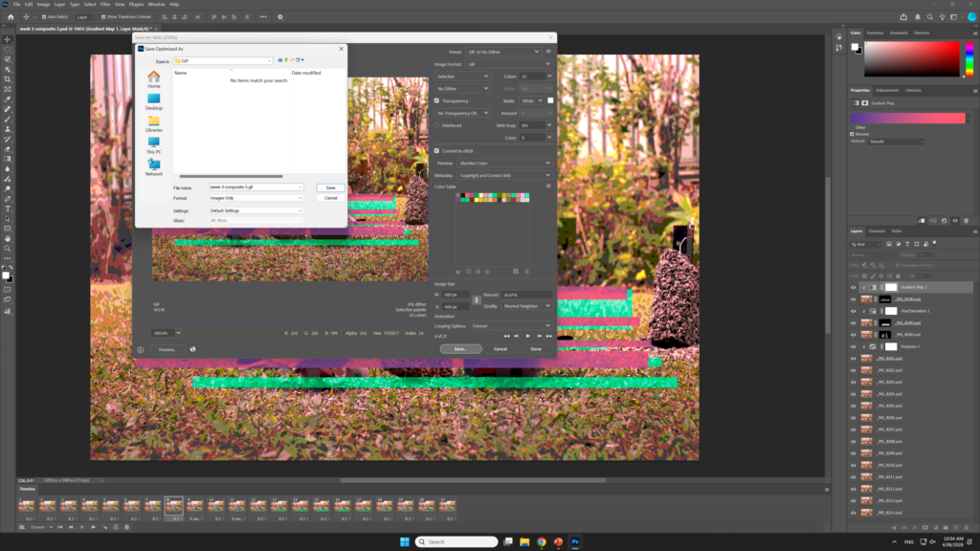Toggle Convert to sRGB checkbox
This screenshot has width=980, height=551.
tap(436, 150)
